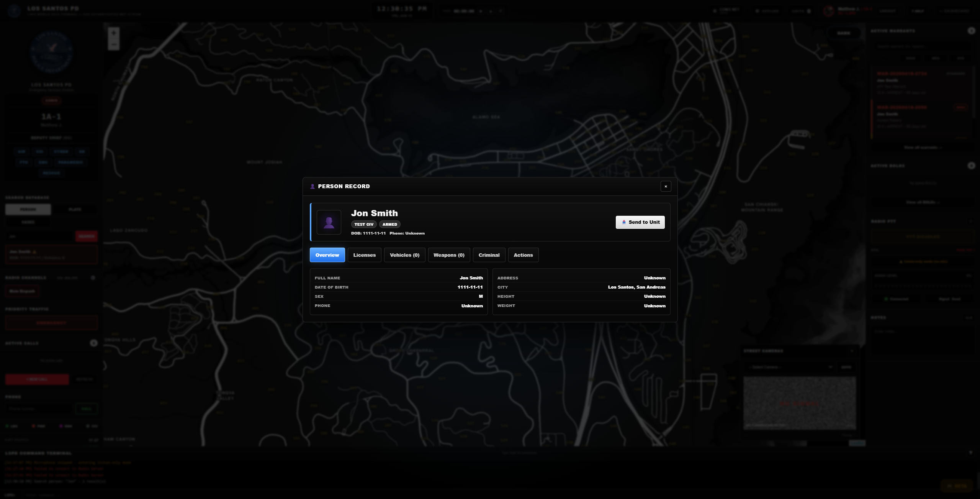Click the Sex value M

pos(481,296)
